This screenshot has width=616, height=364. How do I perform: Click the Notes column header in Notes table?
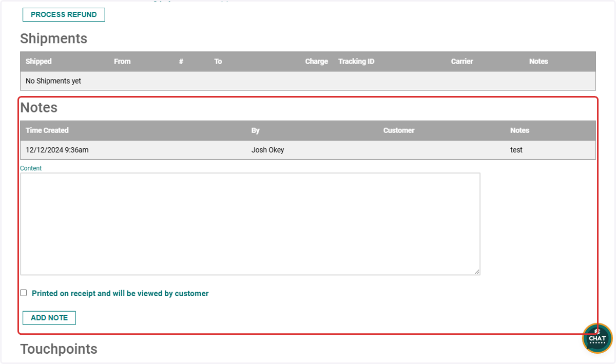(519, 130)
